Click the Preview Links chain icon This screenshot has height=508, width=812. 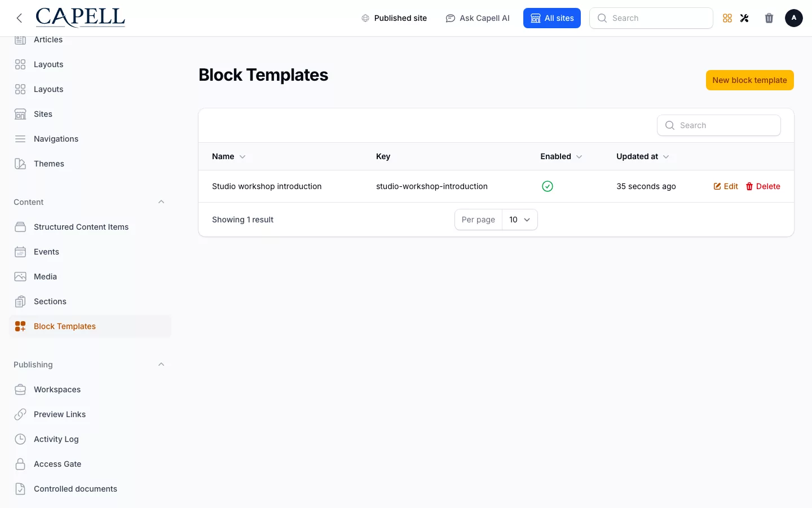pos(20,414)
